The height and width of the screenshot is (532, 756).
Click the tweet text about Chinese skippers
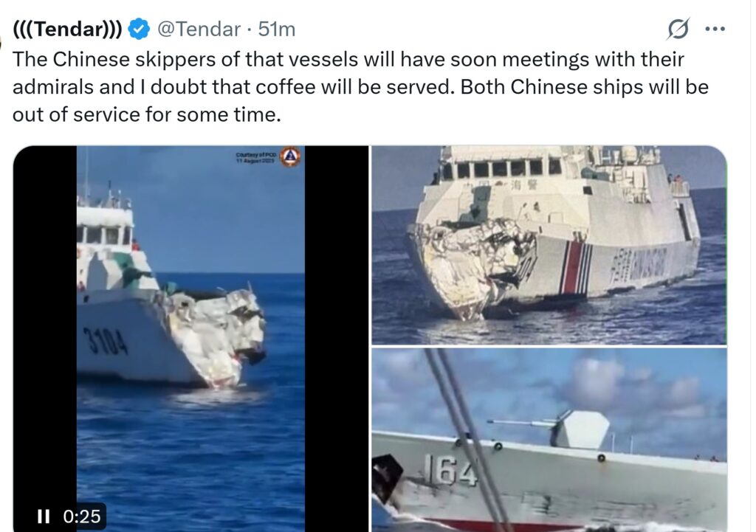pos(360,87)
